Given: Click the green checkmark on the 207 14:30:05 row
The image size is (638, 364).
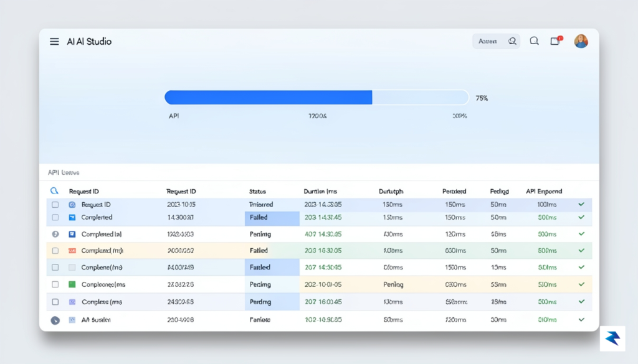Looking at the screenshot, I should [x=581, y=268].
